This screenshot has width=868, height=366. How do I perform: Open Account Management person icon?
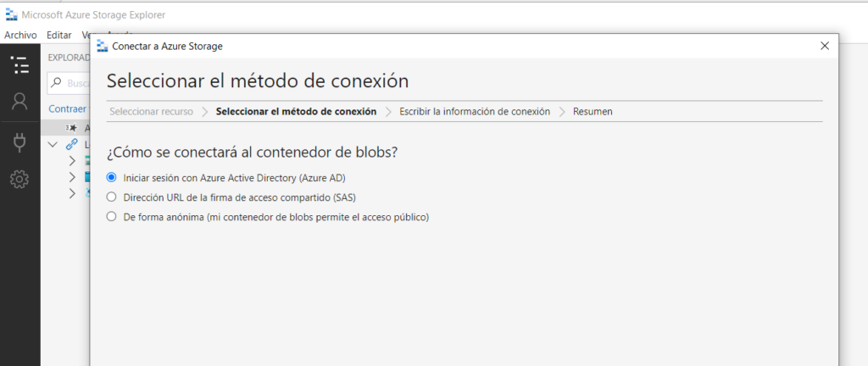(x=20, y=102)
